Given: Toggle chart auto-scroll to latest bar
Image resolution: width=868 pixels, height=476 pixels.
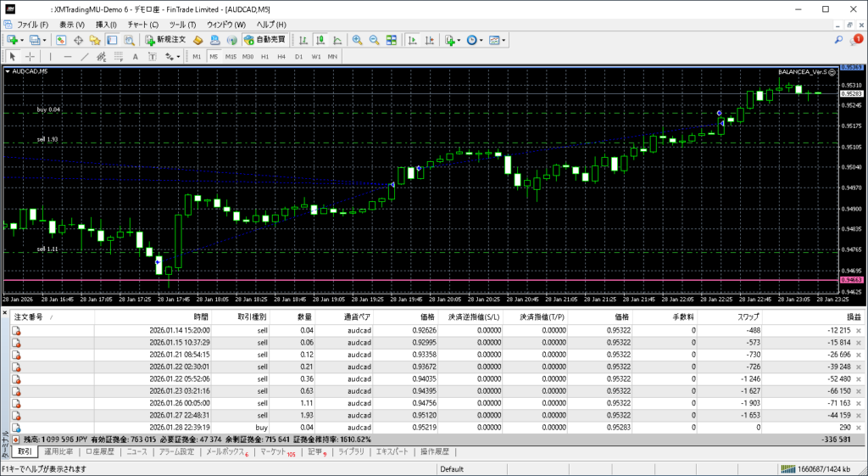Looking at the screenshot, I should click(411, 40).
